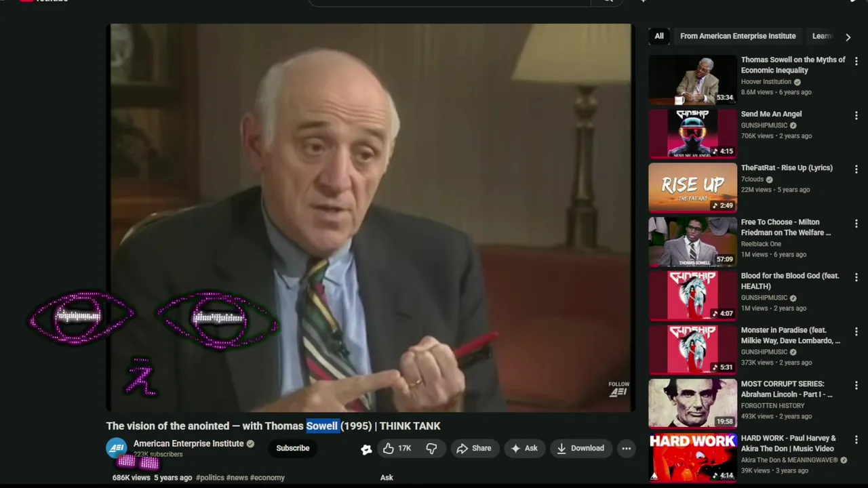Click HARD WORK Paul Harvey title text
Screen dimensions: 868x488
pos(789,443)
